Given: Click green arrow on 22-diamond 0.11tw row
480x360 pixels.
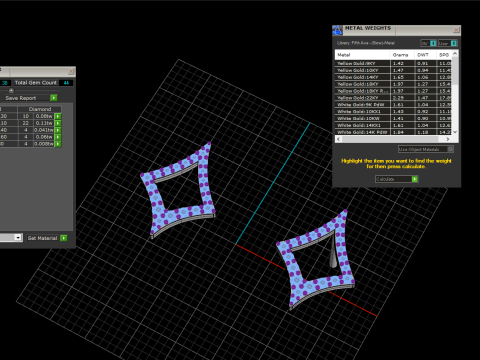Looking at the screenshot, I should click(x=58, y=123).
